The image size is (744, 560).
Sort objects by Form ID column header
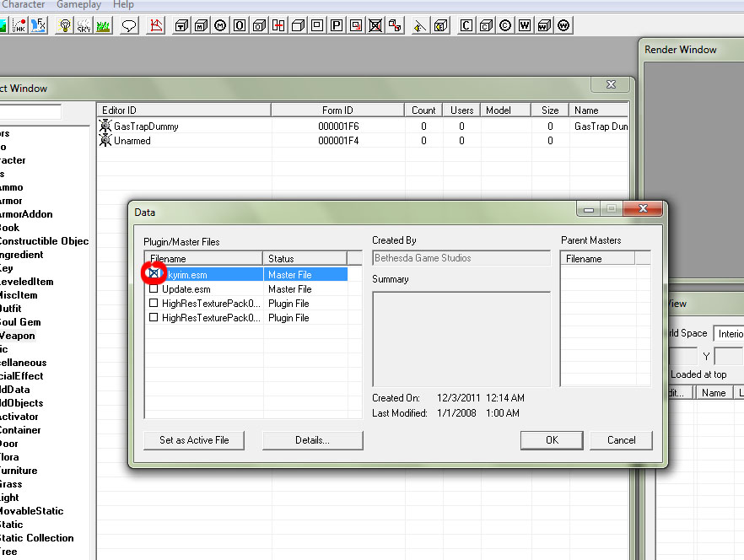[337, 110]
